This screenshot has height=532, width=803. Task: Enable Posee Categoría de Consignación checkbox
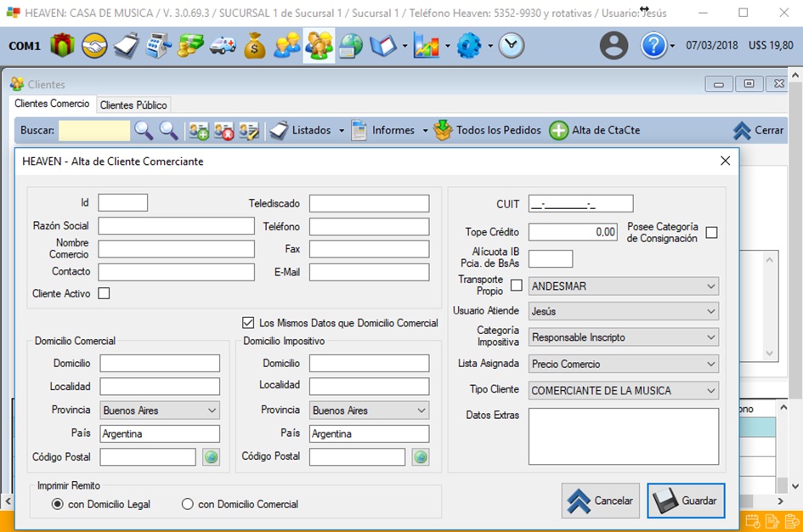pos(711,233)
